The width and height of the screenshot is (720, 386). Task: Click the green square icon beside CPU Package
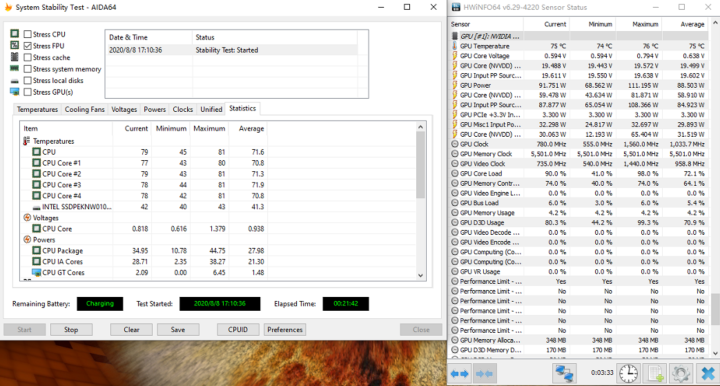click(36, 250)
